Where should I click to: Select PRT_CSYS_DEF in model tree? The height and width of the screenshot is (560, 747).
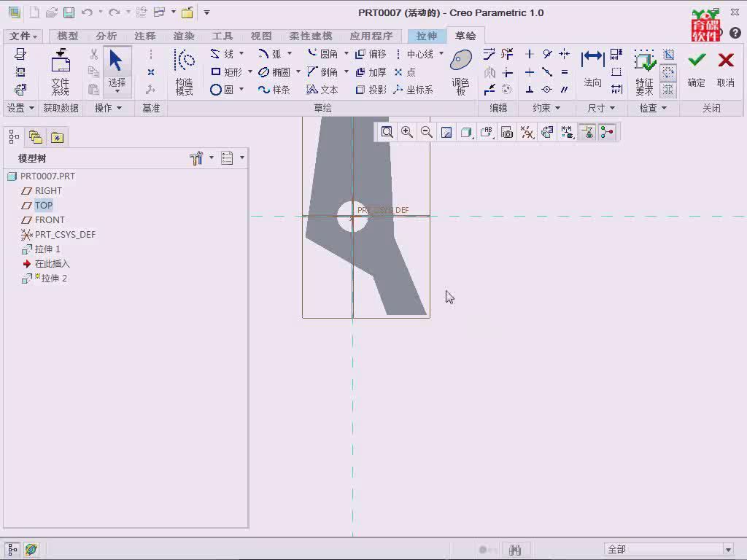(65, 234)
